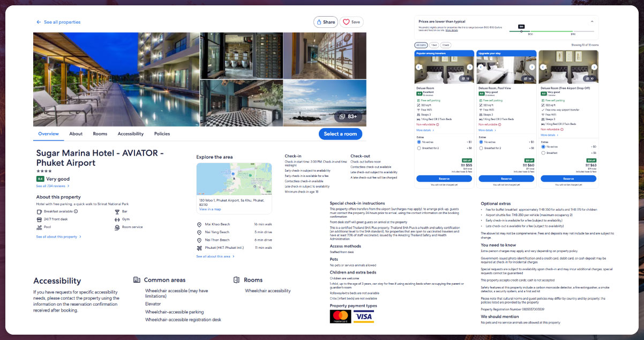Image resolution: width=644 pixels, height=340 pixels.
Task: Select Breakfast for 2 for Deluxe Room
Action: [419, 148]
